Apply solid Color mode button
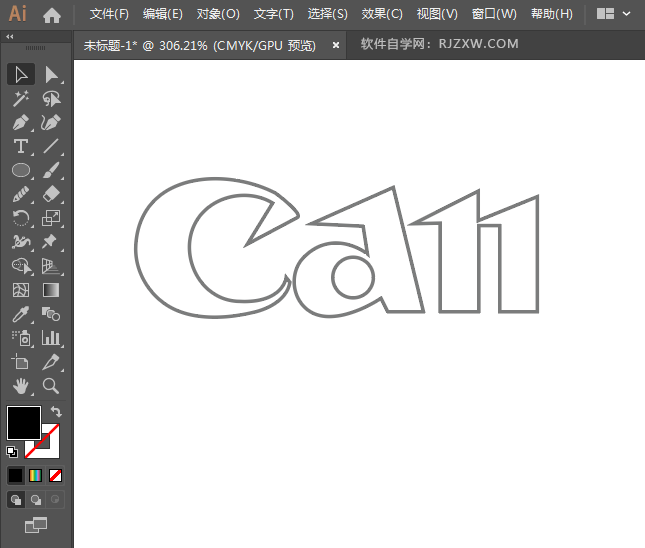This screenshot has width=645, height=548. coord(16,476)
